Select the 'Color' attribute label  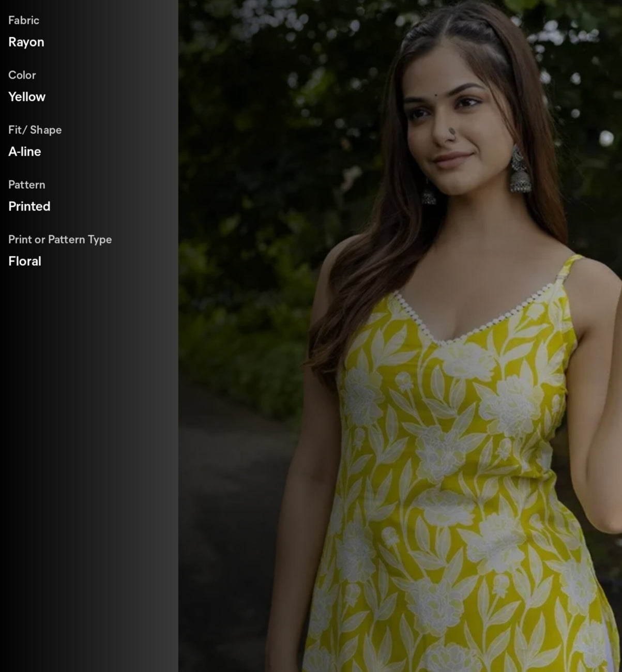[x=22, y=75]
